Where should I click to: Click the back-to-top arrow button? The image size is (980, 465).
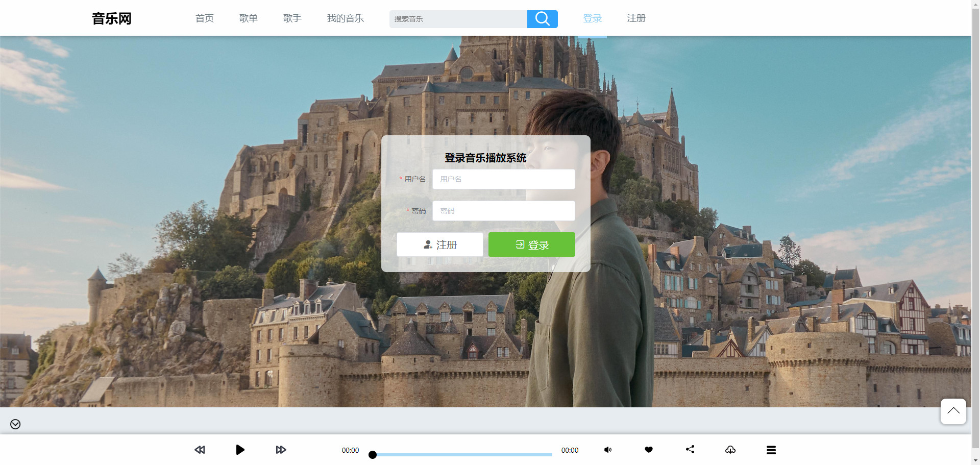[953, 411]
